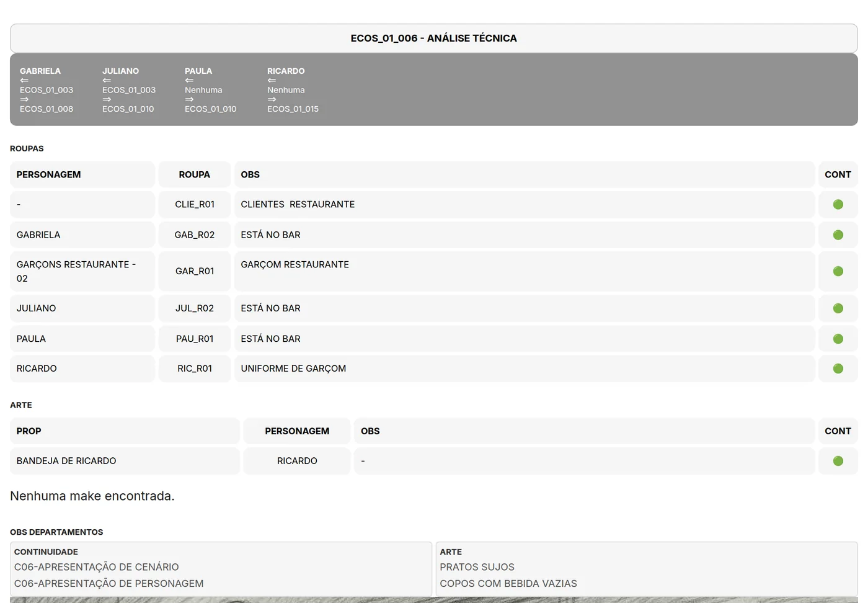The width and height of the screenshot is (868, 603).
Task: Click the PERSONAGEM header in ROUPAS table
Action: click(x=82, y=175)
